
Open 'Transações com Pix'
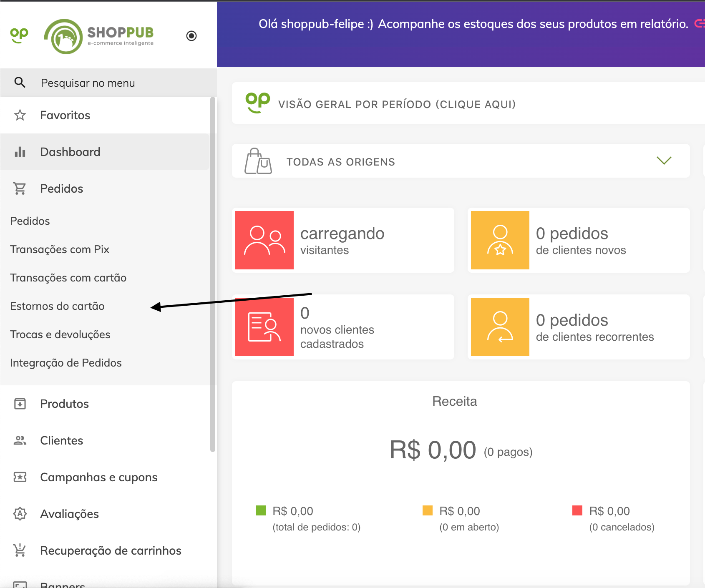(60, 249)
